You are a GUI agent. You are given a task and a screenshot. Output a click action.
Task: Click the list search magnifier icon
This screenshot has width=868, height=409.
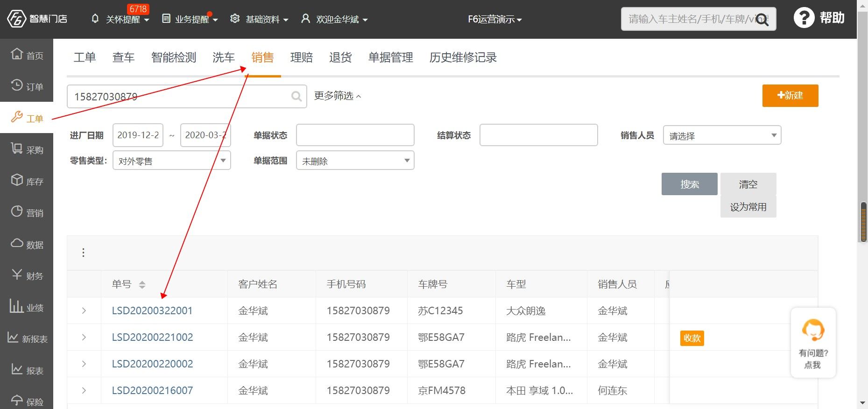[296, 96]
